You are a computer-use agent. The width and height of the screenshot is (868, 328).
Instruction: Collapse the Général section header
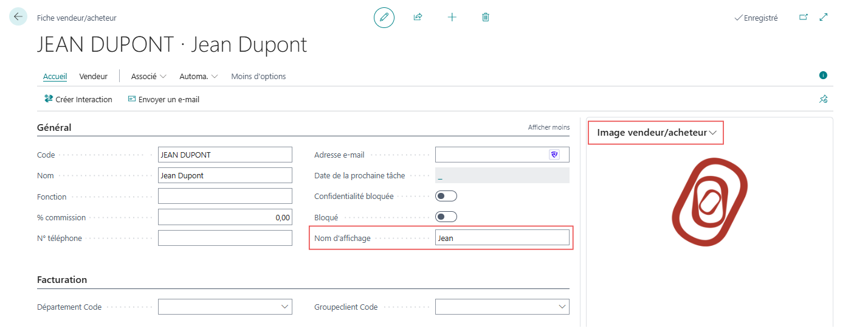(54, 127)
